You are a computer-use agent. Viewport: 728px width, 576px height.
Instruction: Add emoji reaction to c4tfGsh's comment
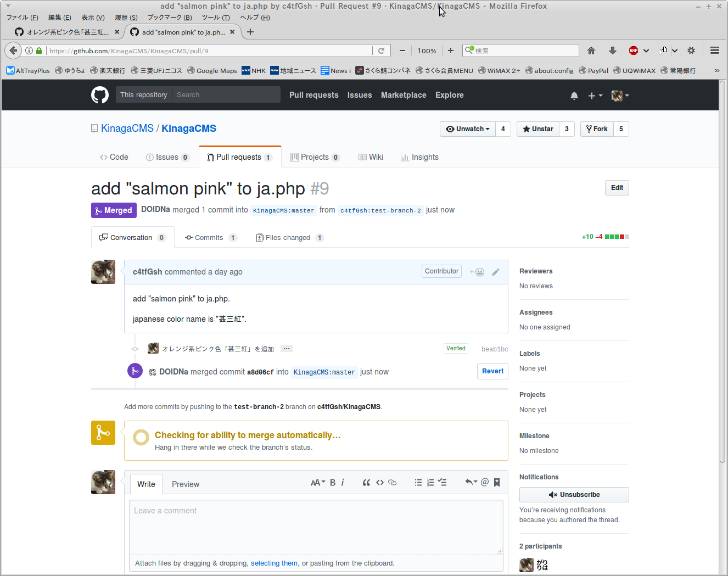click(477, 272)
